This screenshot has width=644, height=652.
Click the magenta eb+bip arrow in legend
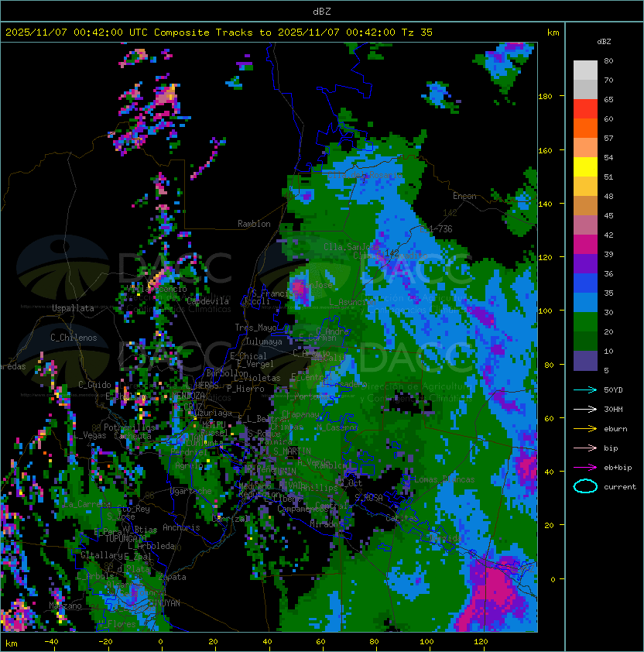point(585,468)
